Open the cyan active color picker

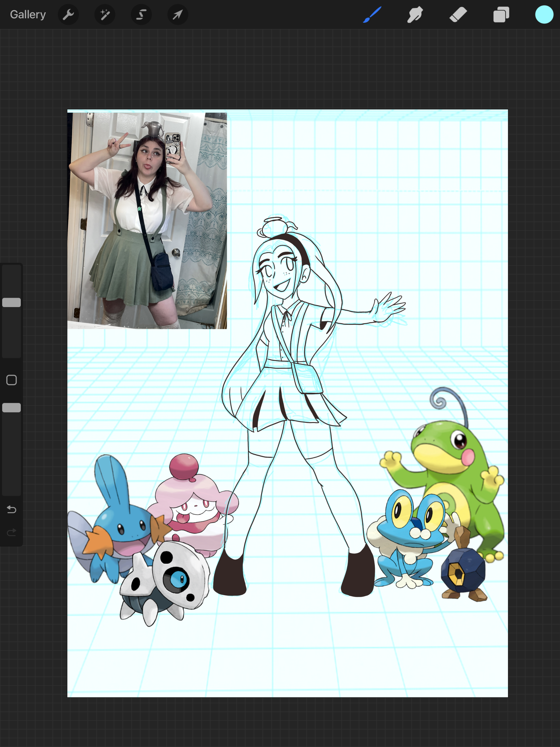pos(544,14)
